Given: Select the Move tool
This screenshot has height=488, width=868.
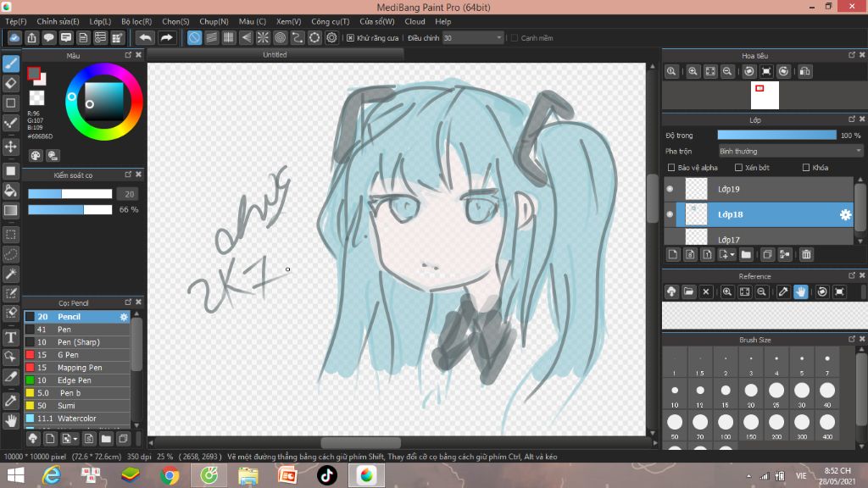Looking at the screenshot, I should coord(10,147).
